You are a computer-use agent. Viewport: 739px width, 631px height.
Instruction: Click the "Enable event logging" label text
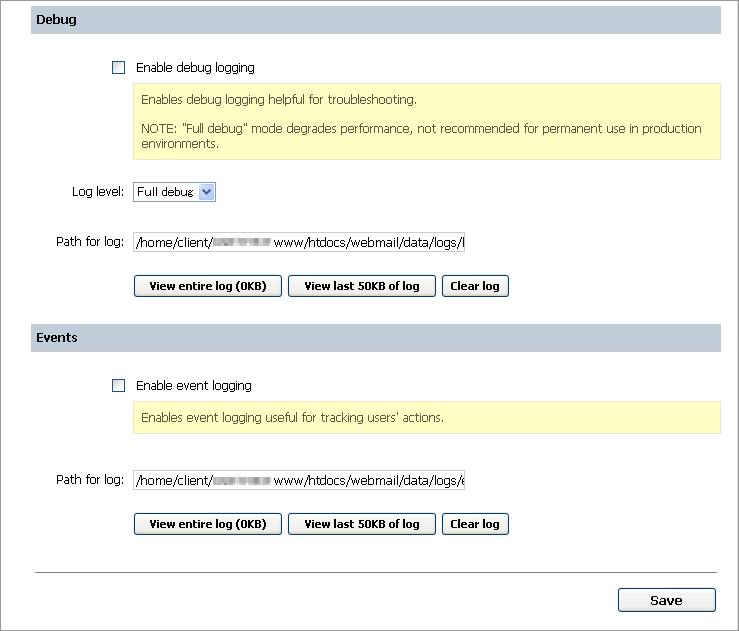click(193, 385)
